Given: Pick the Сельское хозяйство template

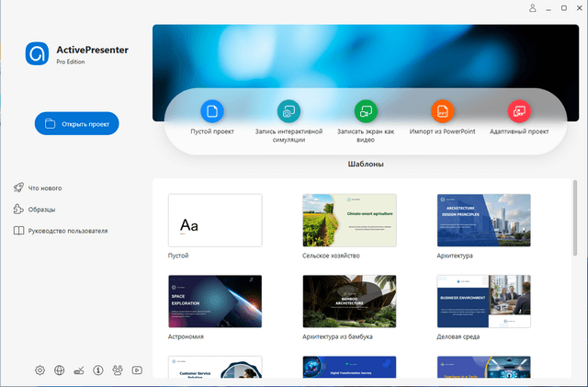Looking at the screenshot, I should 349,221.
